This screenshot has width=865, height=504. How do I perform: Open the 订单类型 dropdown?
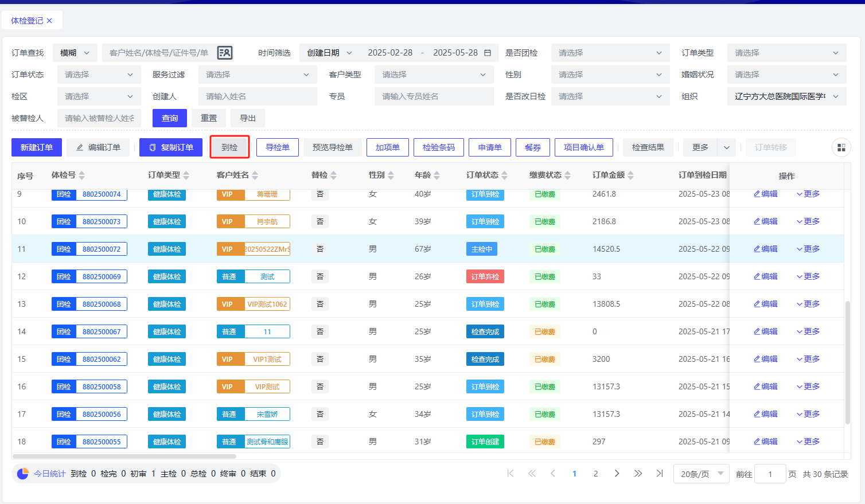(x=786, y=53)
